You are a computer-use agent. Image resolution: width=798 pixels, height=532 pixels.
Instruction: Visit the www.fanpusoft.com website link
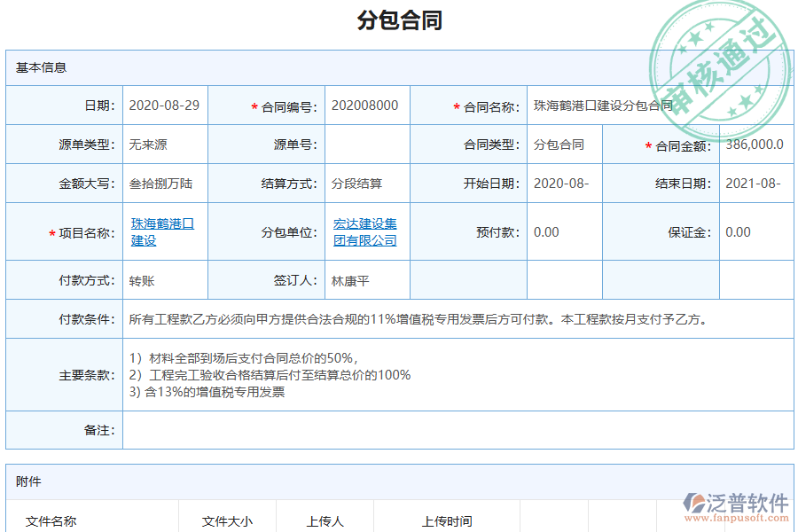pos(737,516)
